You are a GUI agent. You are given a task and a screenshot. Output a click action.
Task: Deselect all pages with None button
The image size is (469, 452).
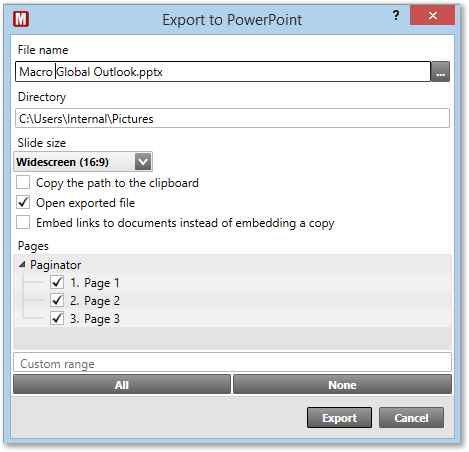tap(342, 384)
